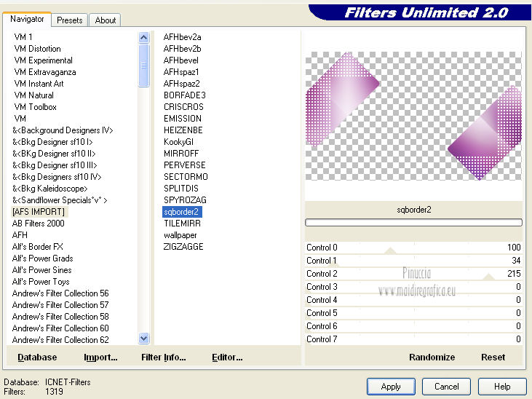Image resolution: width=532 pixels, height=399 pixels.
Task: Choose the CRISCROS filter
Action: pyautogui.click(x=183, y=106)
